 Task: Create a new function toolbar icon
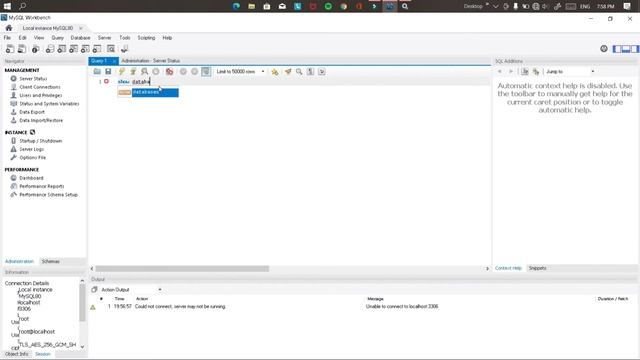point(97,49)
